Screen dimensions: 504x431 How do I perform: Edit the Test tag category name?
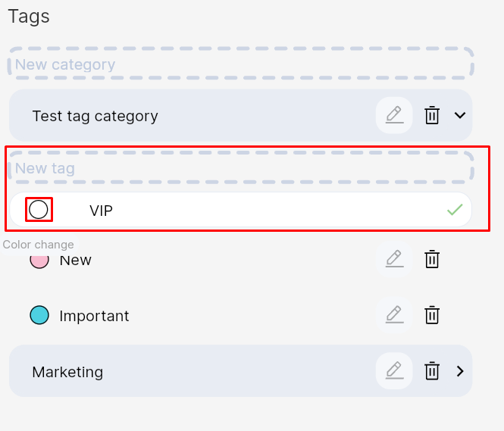point(394,115)
